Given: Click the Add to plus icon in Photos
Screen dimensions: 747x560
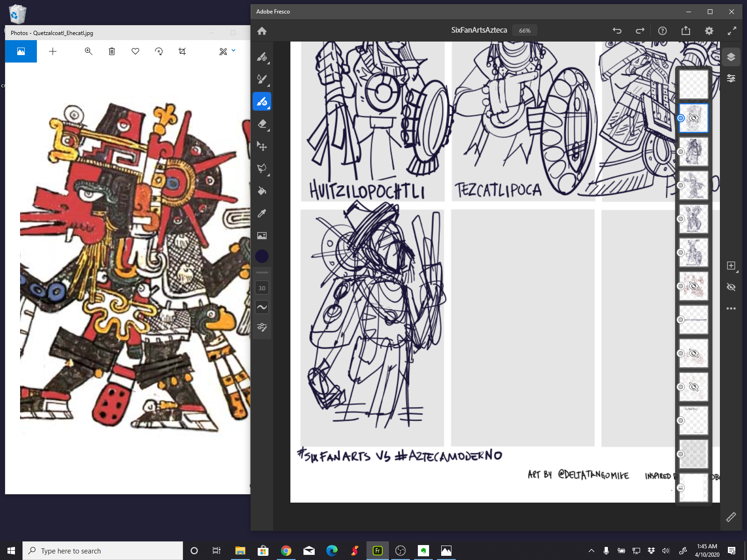Looking at the screenshot, I should point(53,51).
